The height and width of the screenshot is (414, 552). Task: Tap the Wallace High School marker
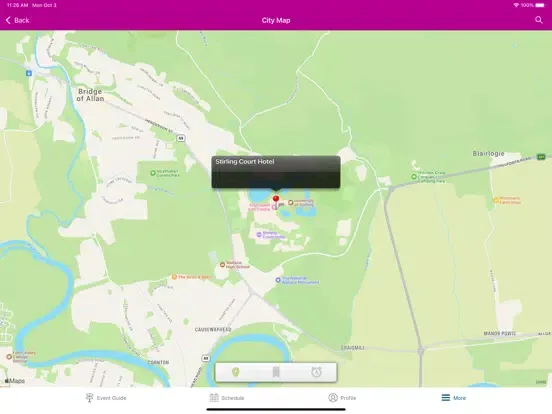point(222,265)
